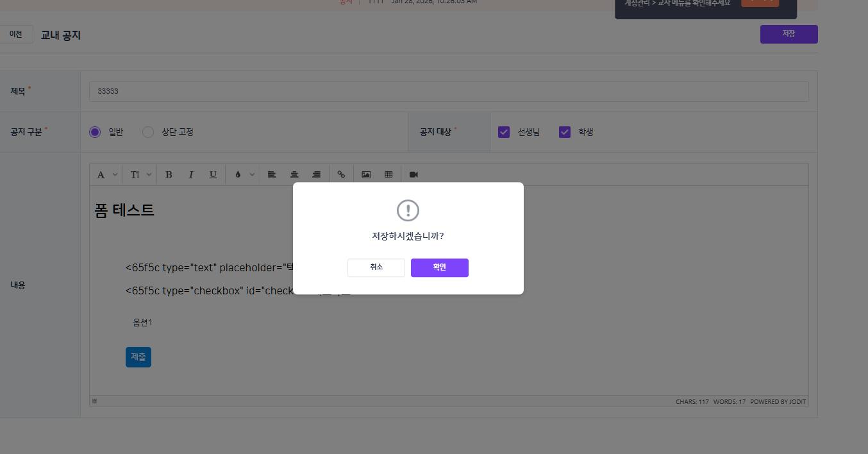Insert a table from the editor toolbar

point(388,174)
